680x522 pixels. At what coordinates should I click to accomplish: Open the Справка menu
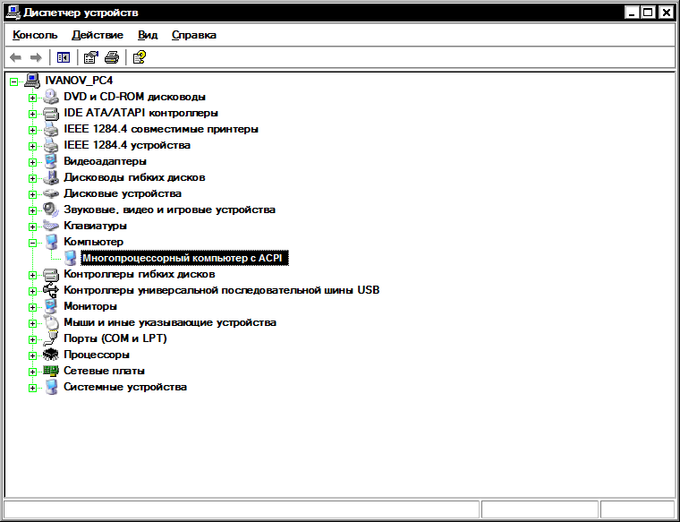pyautogui.click(x=194, y=35)
